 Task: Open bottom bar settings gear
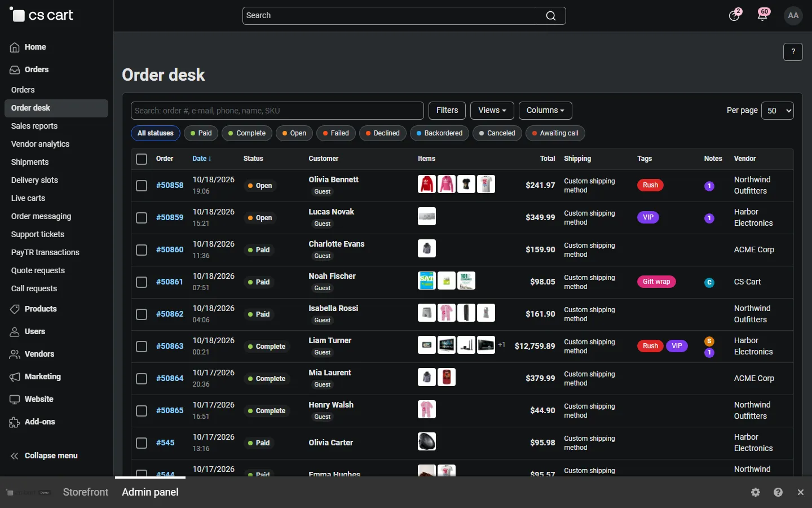(x=756, y=492)
